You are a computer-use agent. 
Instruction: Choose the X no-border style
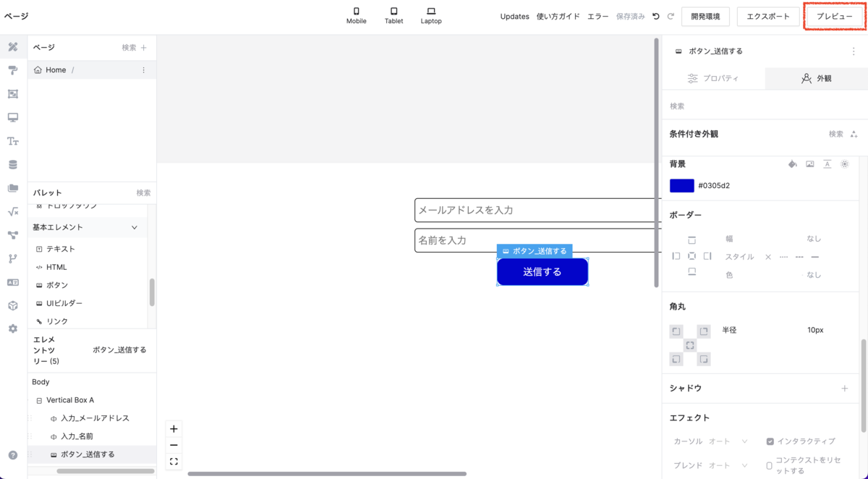tap(768, 257)
